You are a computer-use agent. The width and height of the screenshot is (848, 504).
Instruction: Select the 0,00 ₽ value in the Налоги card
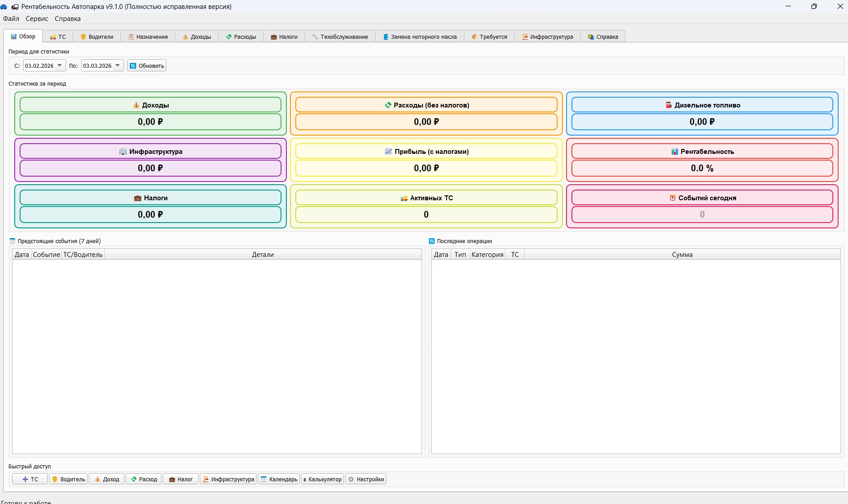click(150, 215)
